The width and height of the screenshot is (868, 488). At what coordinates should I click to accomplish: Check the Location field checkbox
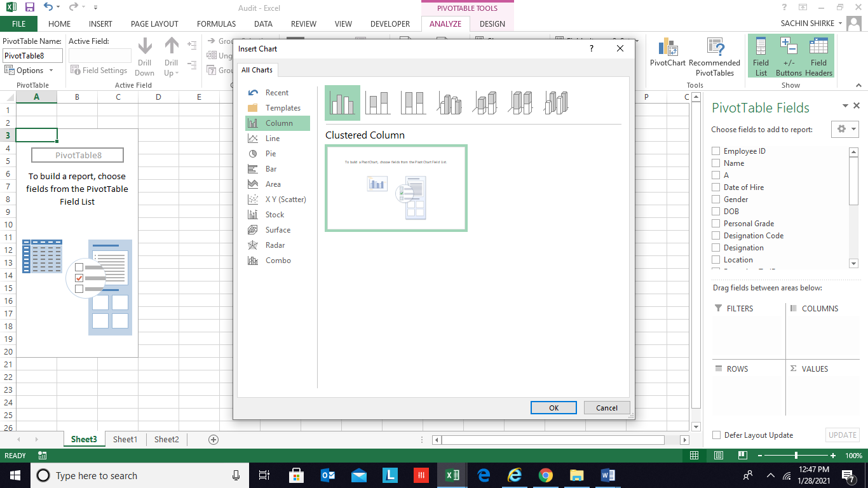coord(716,260)
